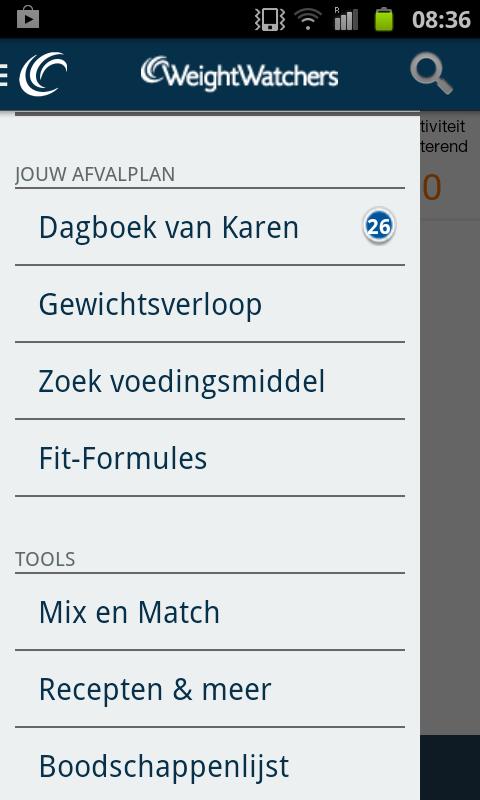
Task: Tap the WeightWatchers title text
Action: (239, 74)
